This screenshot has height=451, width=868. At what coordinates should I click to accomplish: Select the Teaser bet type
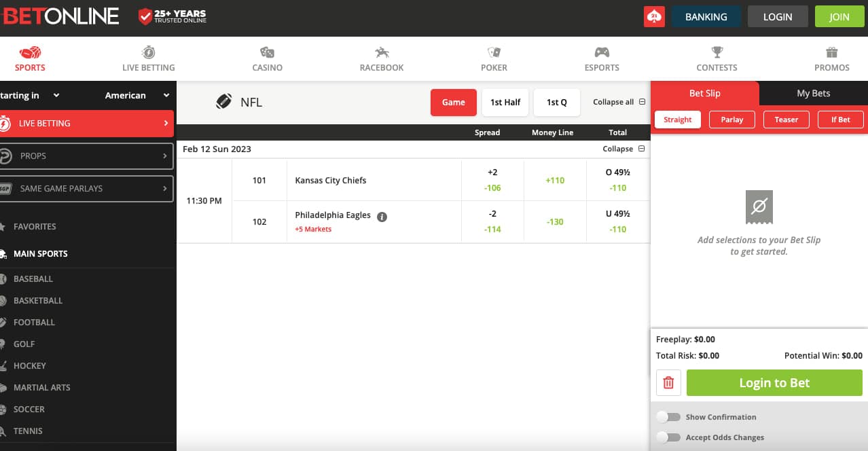[786, 120]
